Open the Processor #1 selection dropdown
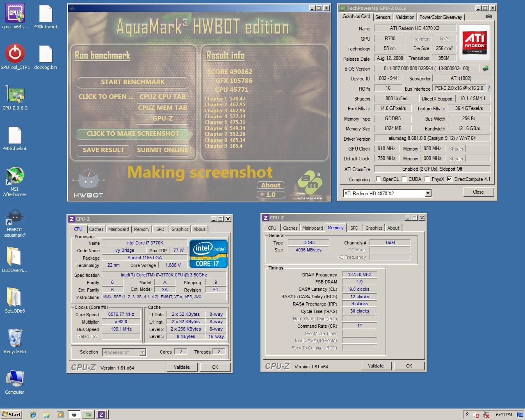This screenshot has height=420, width=525. tap(142, 352)
